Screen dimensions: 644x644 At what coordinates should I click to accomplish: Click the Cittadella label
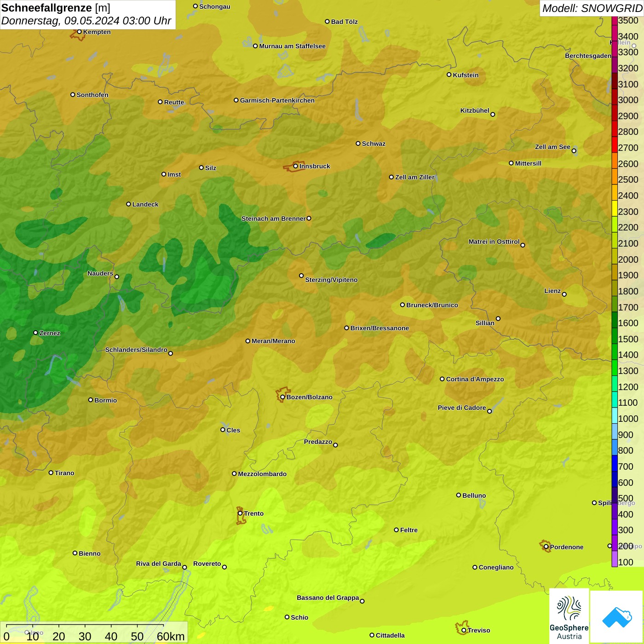pos(390,635)
